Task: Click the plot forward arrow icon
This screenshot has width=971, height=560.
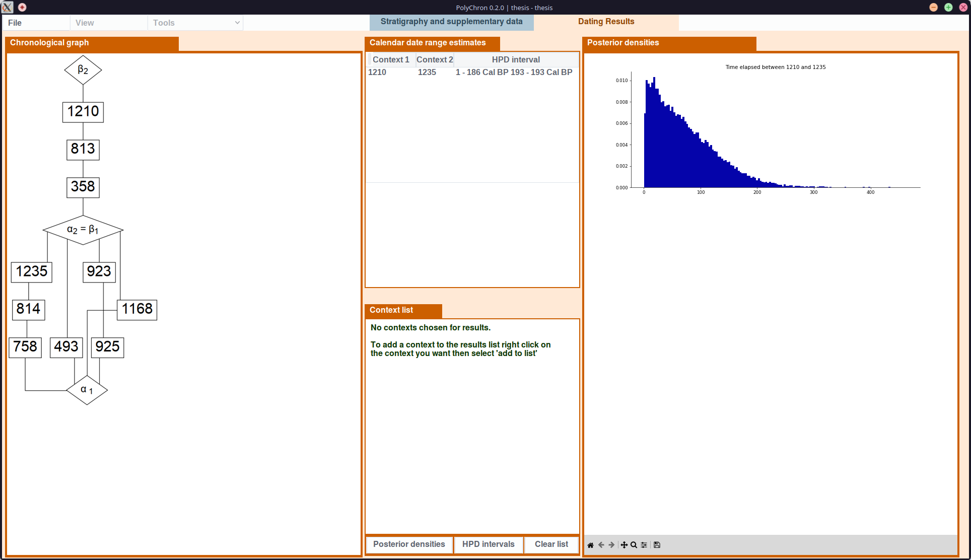Action: [612, 545]
